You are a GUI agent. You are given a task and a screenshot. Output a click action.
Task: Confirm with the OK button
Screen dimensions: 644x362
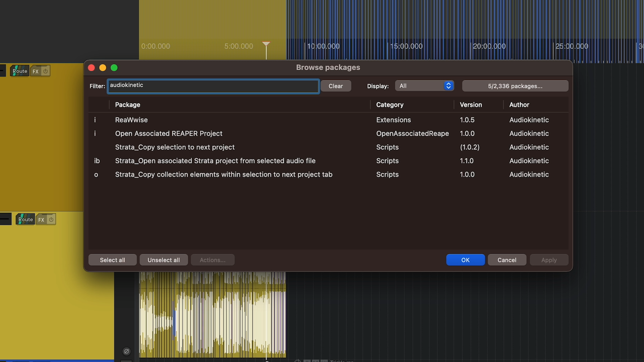[466, 260]
